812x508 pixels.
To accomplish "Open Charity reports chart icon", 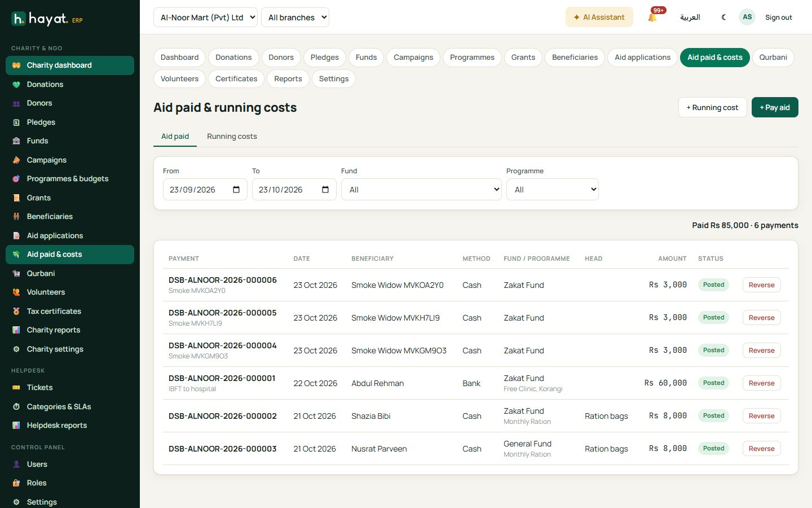I will 16,330.
